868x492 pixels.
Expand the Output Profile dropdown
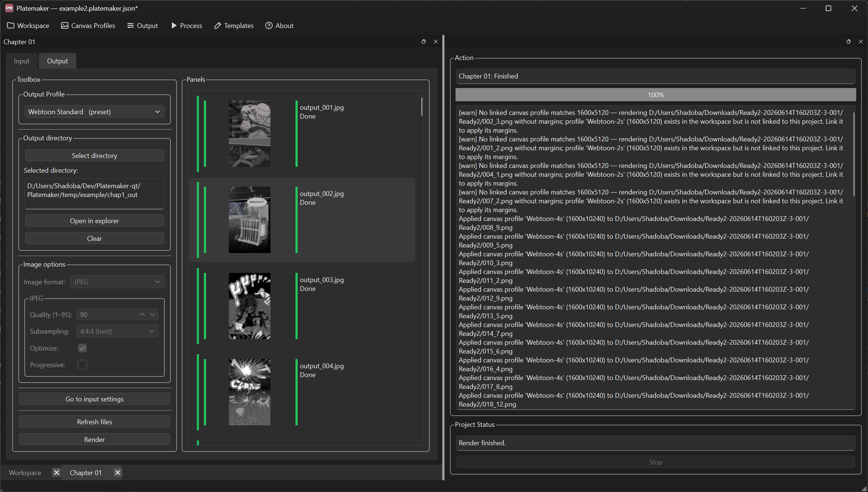point(95,112)
